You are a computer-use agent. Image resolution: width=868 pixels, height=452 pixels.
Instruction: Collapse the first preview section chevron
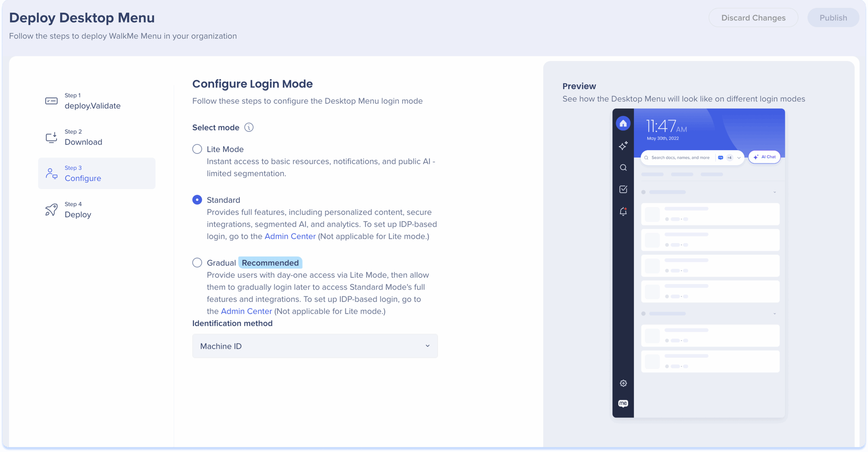pyautogui.click(x=774, y=192)
